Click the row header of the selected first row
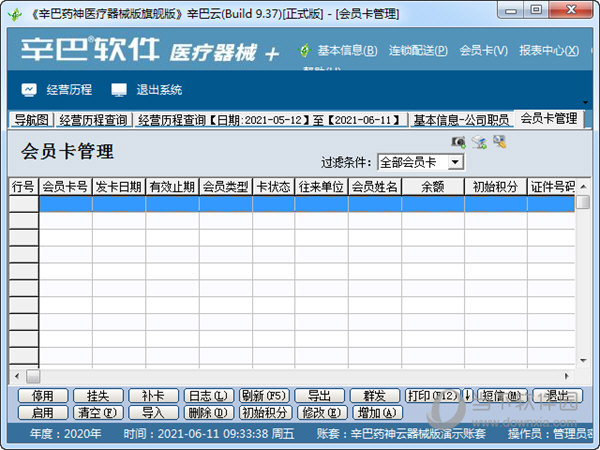The image size is (600, 450). 24,204
